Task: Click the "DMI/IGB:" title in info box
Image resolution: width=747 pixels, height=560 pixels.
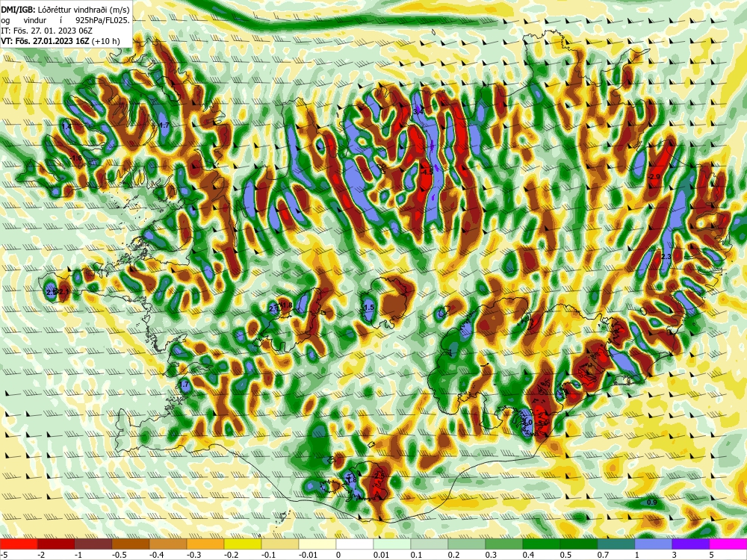Action: (x=16, y=10)
